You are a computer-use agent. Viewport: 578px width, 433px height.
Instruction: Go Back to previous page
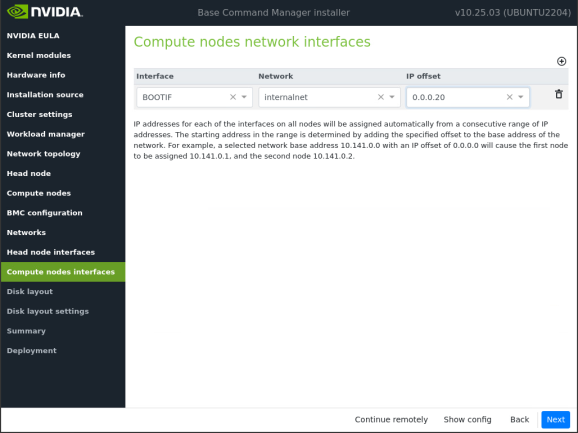pos(519,420)
